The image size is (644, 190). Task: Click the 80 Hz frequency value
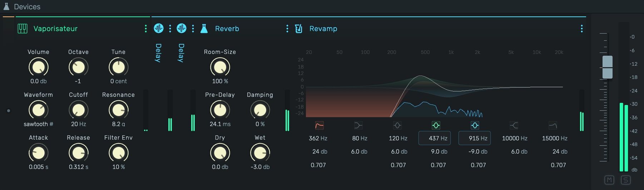(360, 138)
